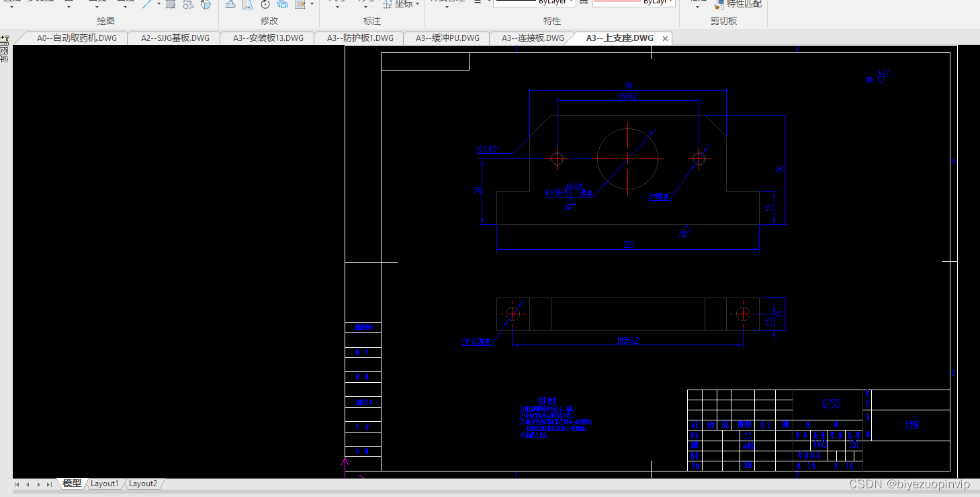Go to the next layout tab arrow
The width and height of the screenshot is (980, 497).
(x=38, y=484)
